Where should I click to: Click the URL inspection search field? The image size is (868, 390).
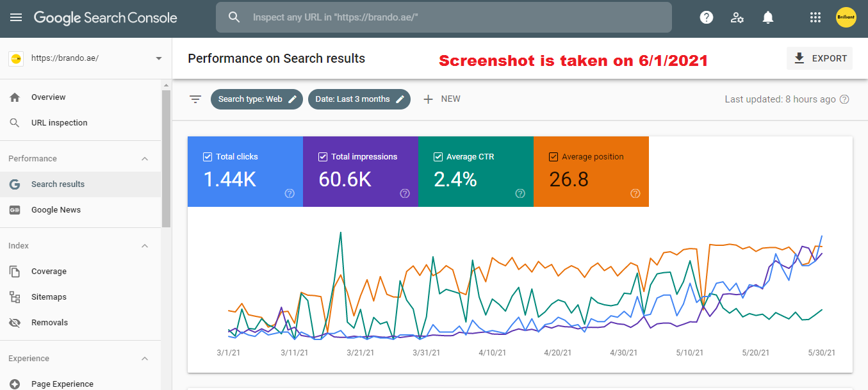(442, 17)
